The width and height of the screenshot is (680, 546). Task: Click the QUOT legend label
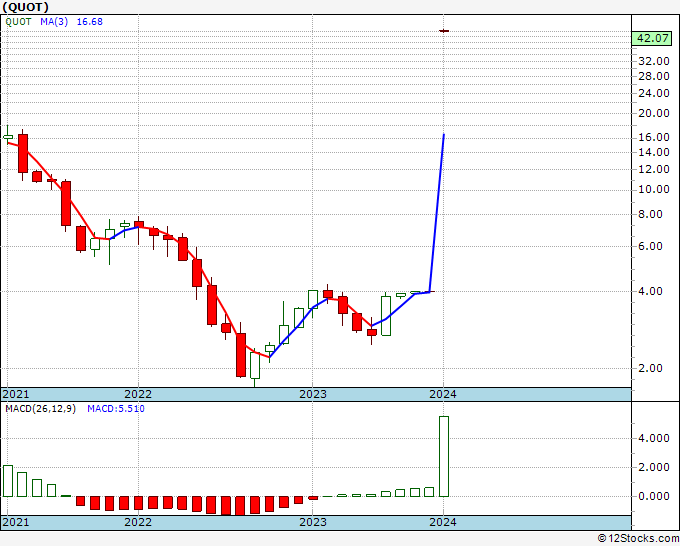(x=18, y=21)
